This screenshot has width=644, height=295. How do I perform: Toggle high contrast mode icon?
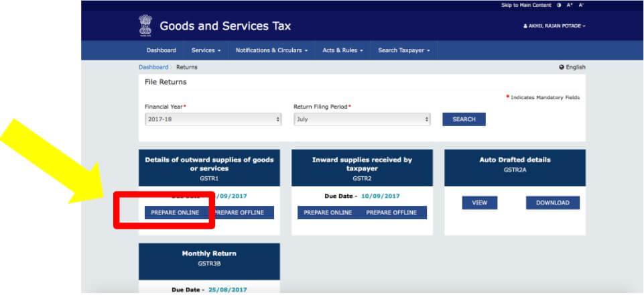tap(560, 5)
